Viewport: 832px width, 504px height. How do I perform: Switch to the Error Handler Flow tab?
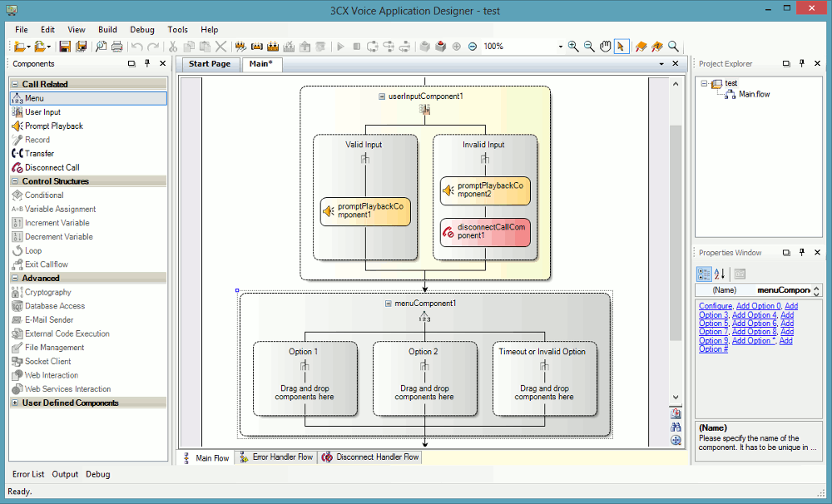276,457
